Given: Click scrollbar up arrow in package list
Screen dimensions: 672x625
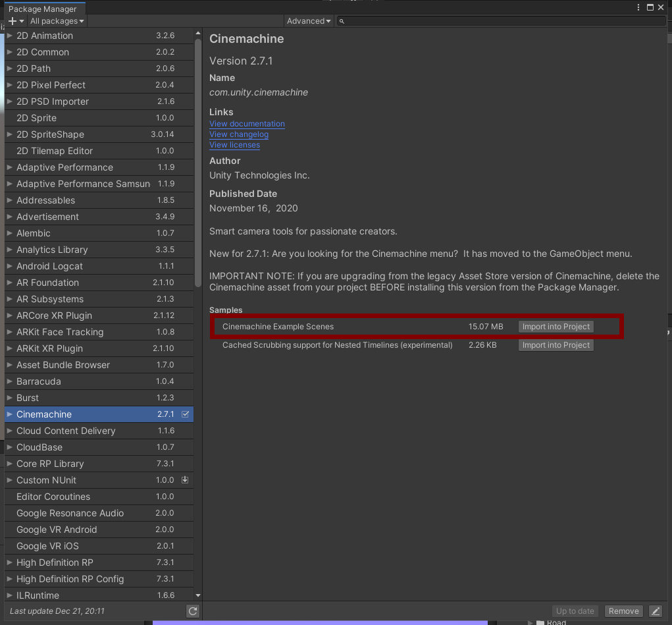Looking at the screenshot, I should [x=198, y=33].
